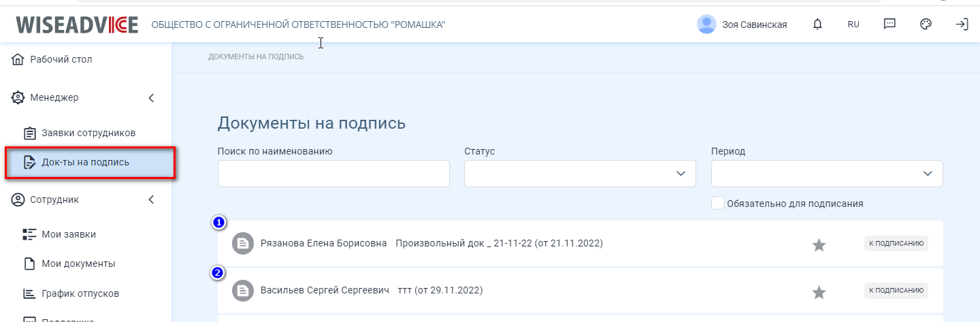The width and height of the screenshot is (980, 322).
Task: Click the Зоя Савинская user avatar
Action: pyautogui.click(x=706, y=25)
